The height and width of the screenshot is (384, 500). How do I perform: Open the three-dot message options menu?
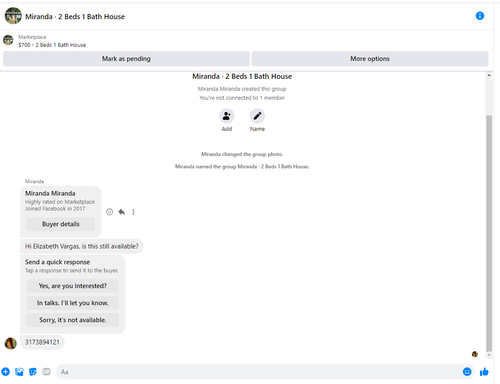tap(133, 212)
